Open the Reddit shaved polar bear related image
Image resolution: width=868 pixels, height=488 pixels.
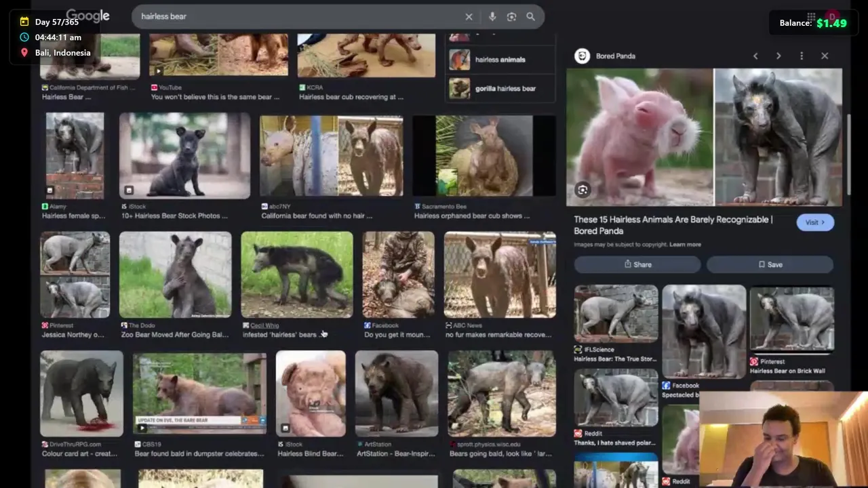(616, 397)
